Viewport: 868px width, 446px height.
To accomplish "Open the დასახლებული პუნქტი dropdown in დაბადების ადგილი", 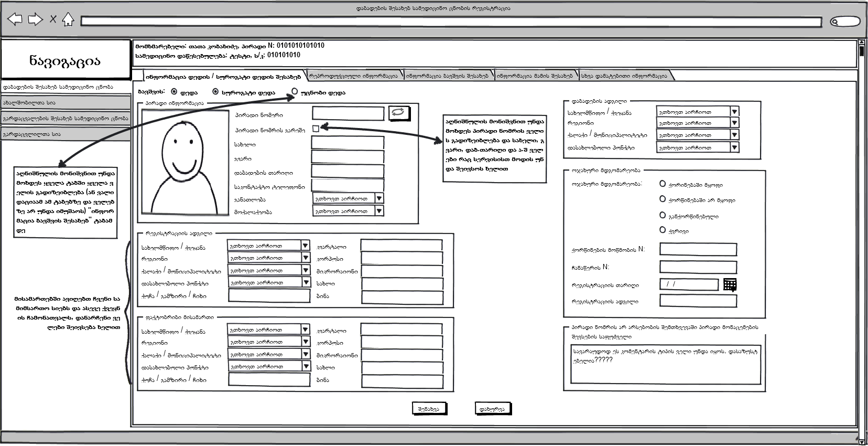I will [734, 147].
